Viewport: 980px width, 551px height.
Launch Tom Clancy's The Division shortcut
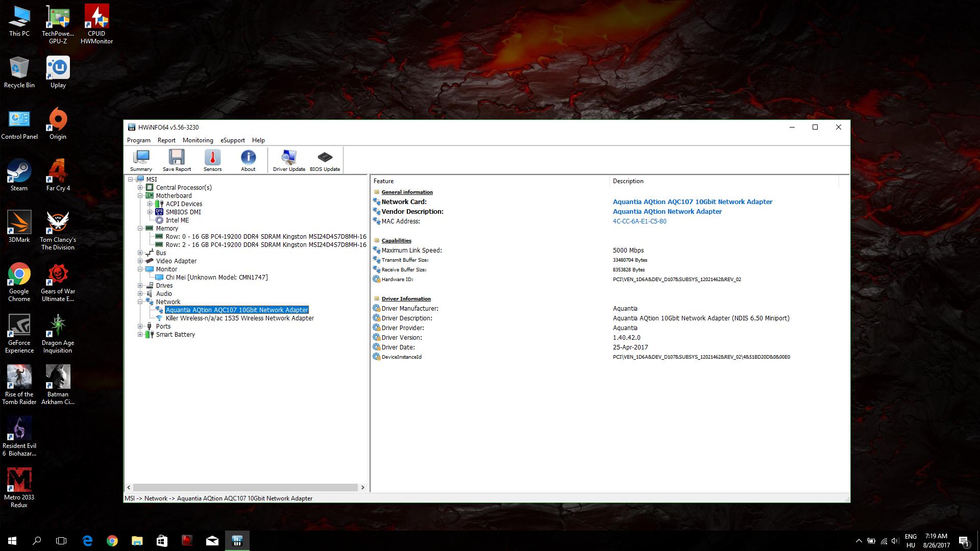click(58, 231)
